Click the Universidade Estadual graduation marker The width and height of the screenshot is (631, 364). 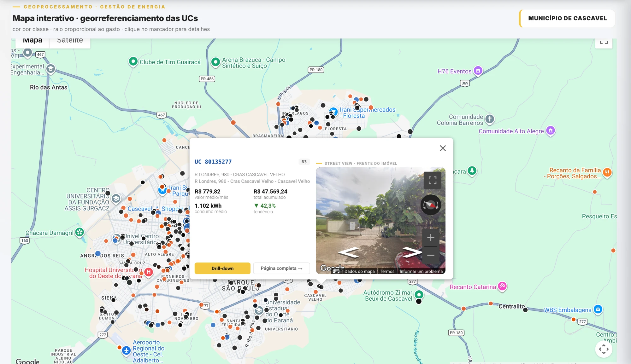tap(259, 311)
